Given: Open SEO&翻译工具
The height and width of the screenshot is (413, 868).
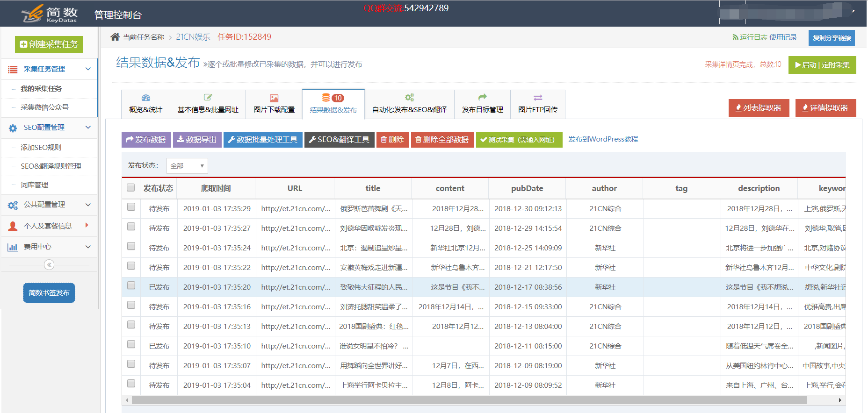Looking at the screenshot, I should tap(340, 140).
